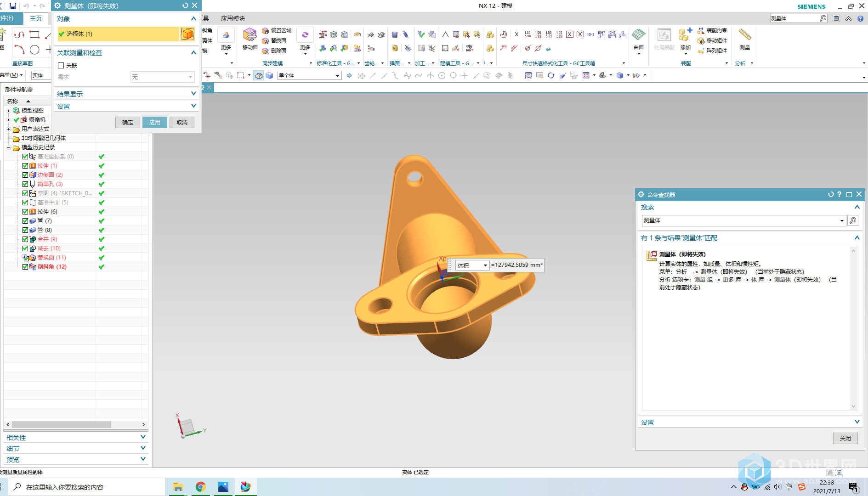The width and height of the screenshot is (868, 496).
Task: Click 取消 button in dialog
Action: pos(182,123)
